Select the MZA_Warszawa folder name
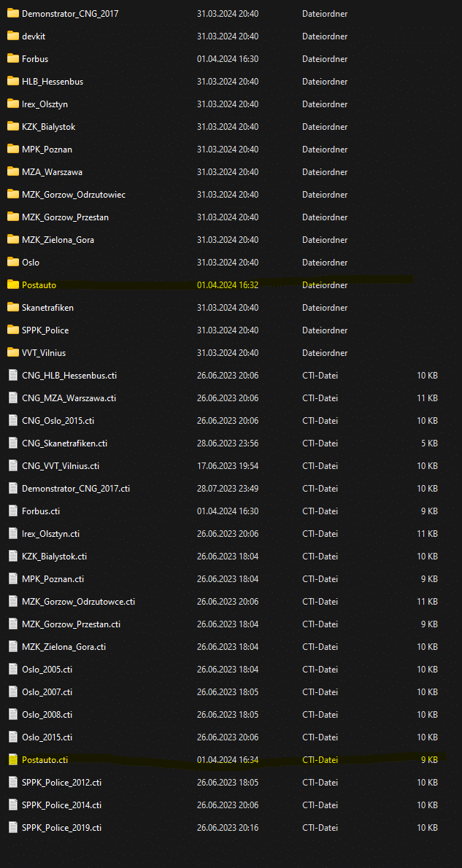This screenshot has width=462, height=868. click(x=52, y=172)
